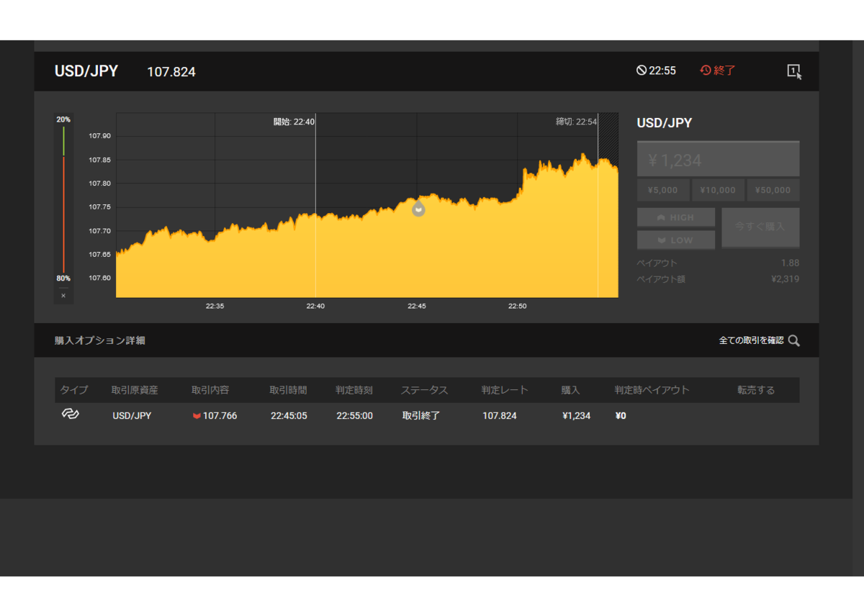864x616 pixels.
Task: Click the payout rate value 1.88
Action: 790,263
